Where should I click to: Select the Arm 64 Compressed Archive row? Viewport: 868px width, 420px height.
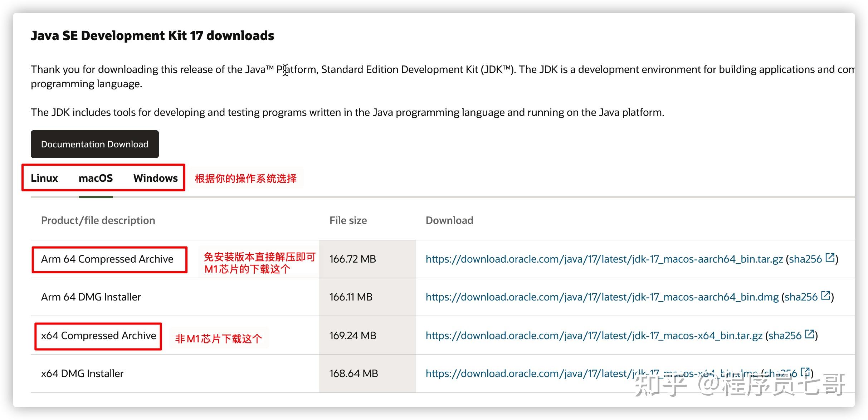[x=107, y=259]
